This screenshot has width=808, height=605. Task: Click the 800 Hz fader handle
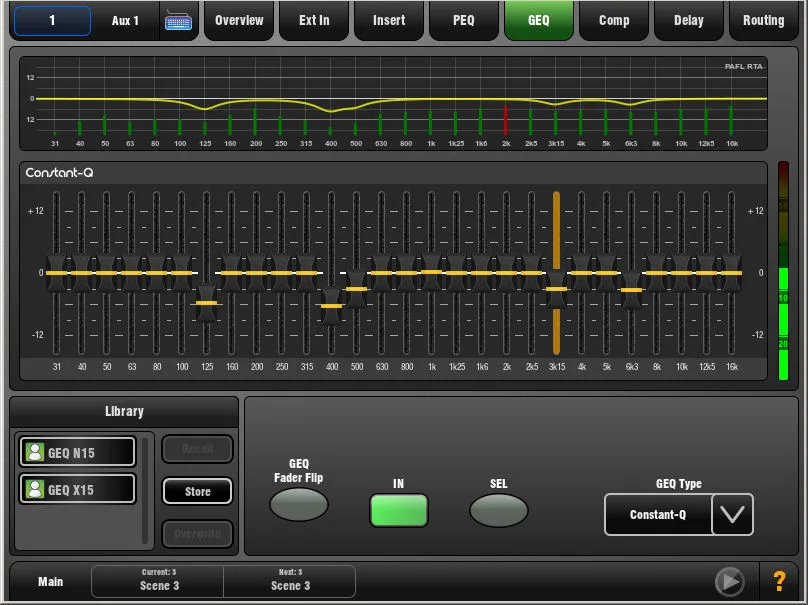[406, 273]
